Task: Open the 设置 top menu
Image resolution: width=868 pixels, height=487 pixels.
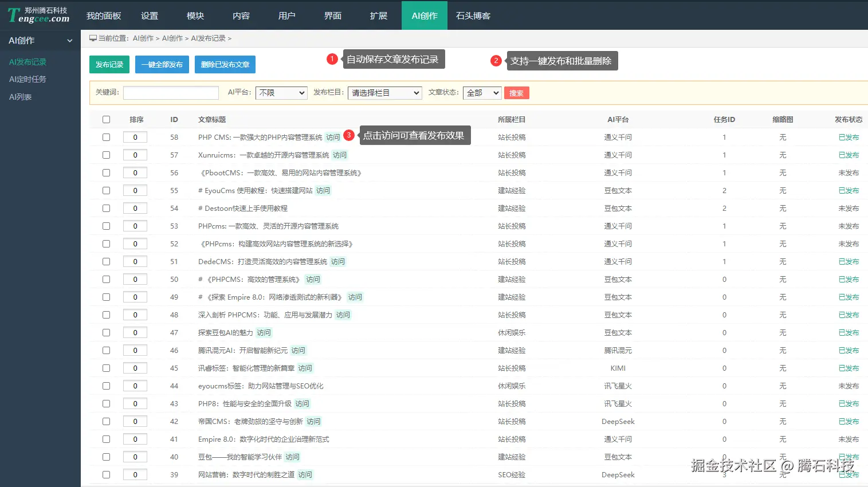Action: coord(150,16)
